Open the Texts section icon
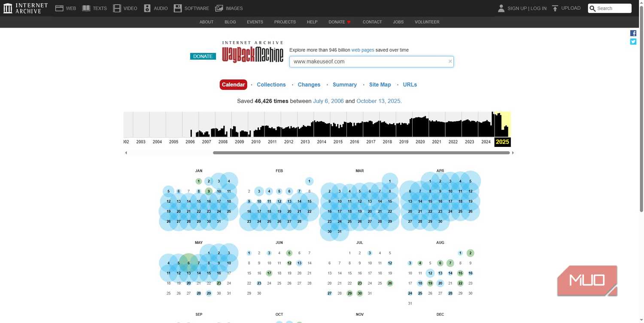 [86, 8]
